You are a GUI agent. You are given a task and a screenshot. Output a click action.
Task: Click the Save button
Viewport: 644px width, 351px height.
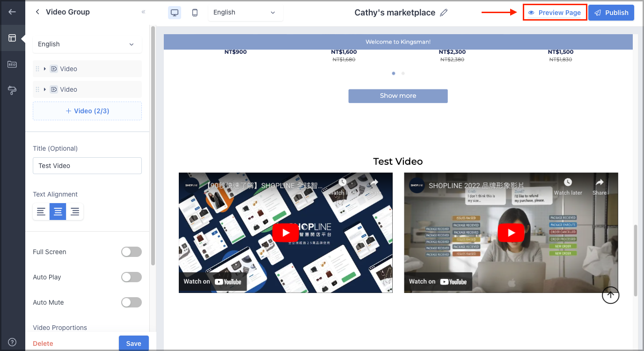click(x=134, y=343)
